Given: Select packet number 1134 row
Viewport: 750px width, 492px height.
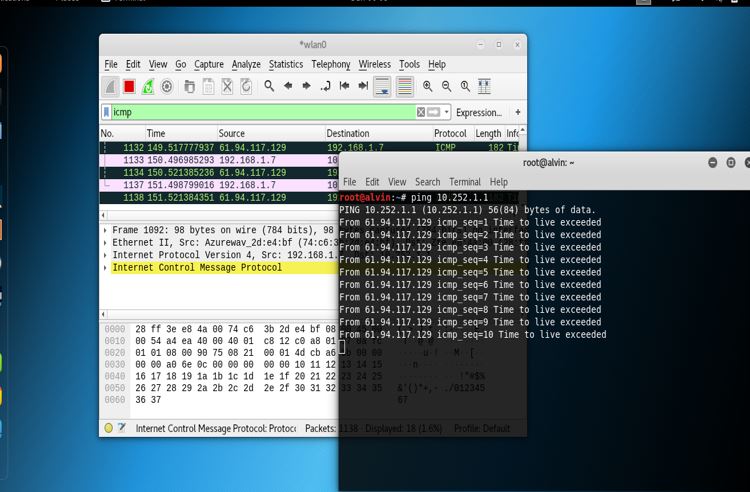Looking at the screenshot, I should point(219,172).
